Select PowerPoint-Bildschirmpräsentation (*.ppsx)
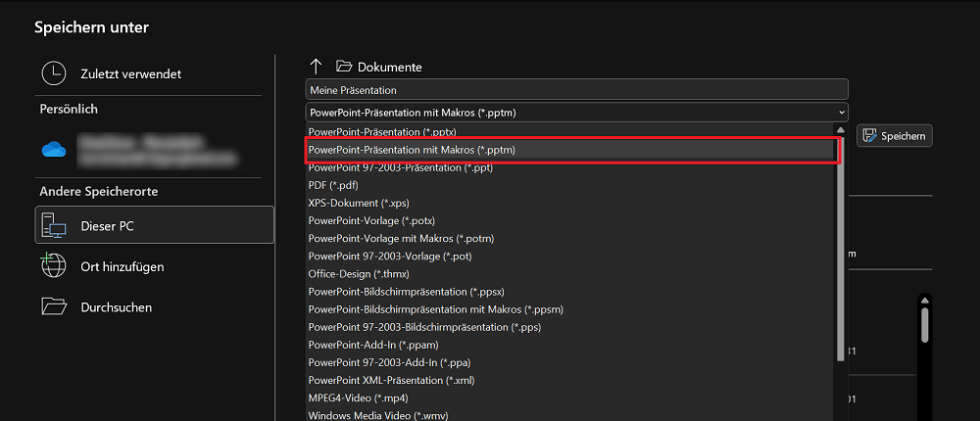The width and height of the screenshot is (980, 421). pyautogui.click(x=570, y=292)
